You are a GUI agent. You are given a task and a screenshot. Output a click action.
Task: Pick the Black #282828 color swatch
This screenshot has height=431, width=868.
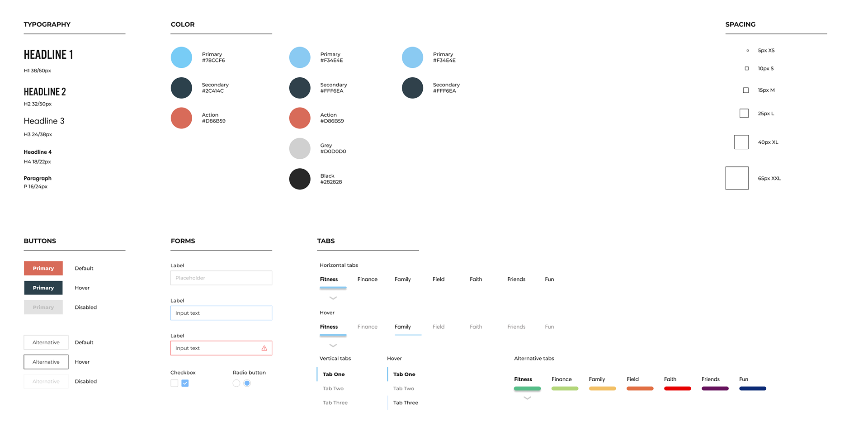(300, 179)
